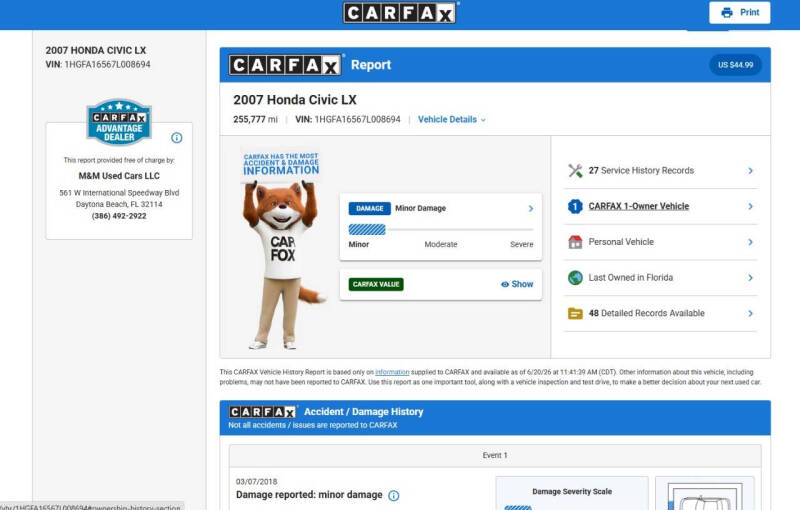Expand Detailed Records Available chevron
Viewport: 800px width, 510px height.
click(750, 314)
